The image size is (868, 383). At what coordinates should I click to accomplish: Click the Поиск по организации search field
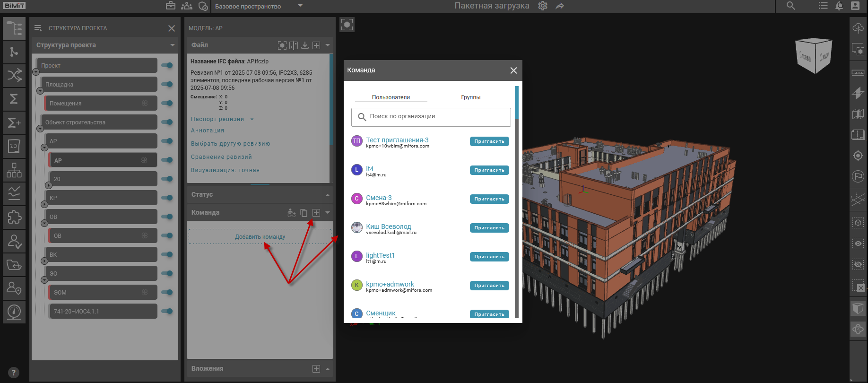coord(431,117)
